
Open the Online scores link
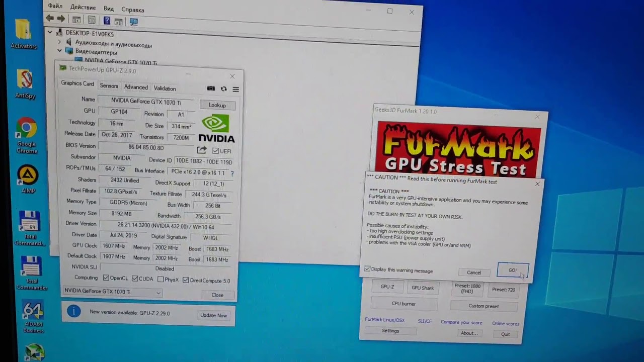[506, 324]
